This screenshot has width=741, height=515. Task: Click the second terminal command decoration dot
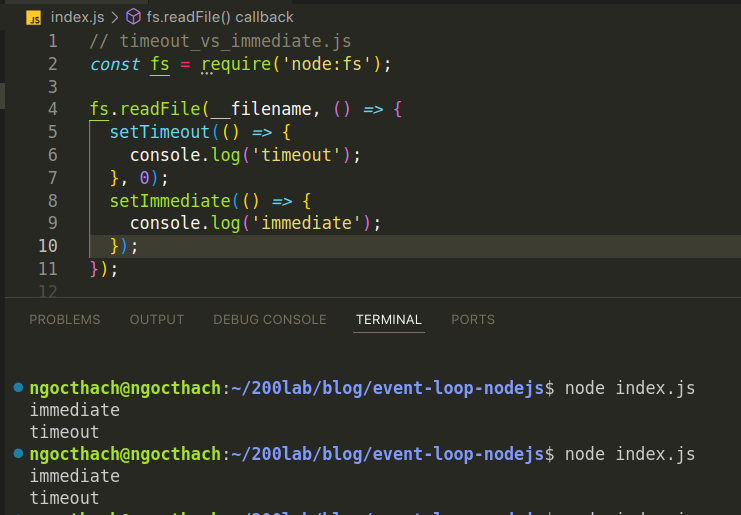coord(19,454)
